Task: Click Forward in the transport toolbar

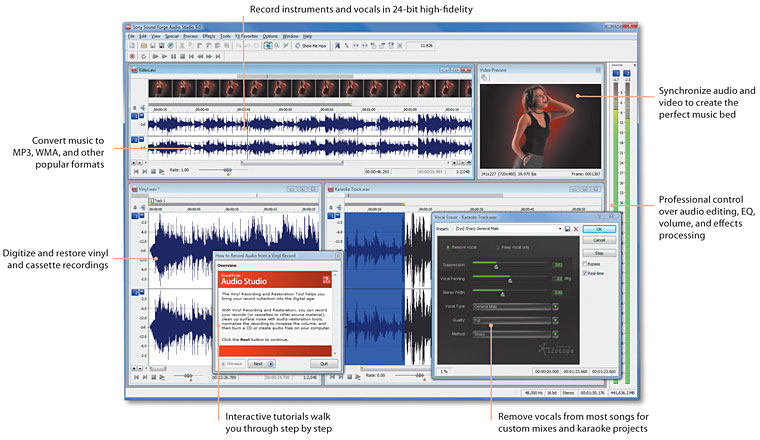Action: click(x=209, y=57)
